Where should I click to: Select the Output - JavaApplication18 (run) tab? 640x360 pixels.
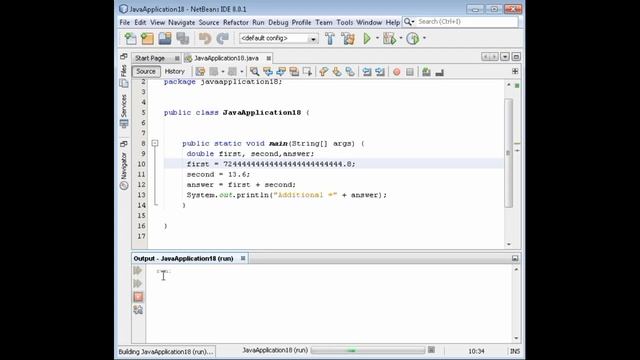click(x=183, y=258)
